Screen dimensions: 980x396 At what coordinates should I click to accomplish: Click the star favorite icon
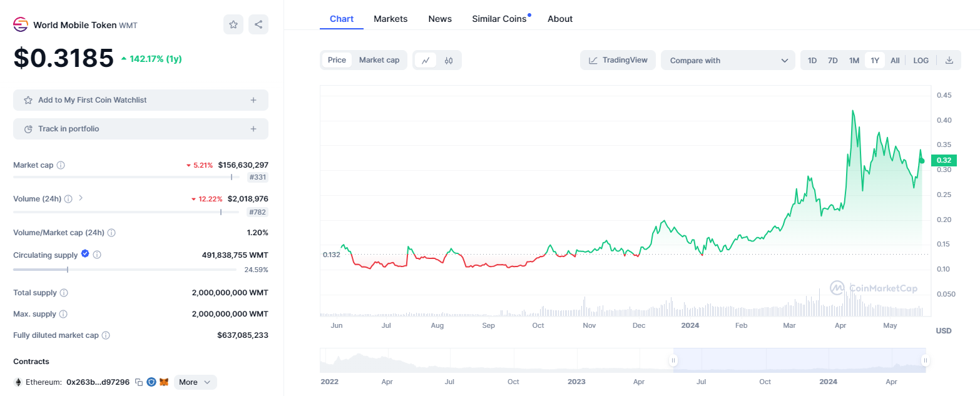pyautogui.click(x=233, y=24)
